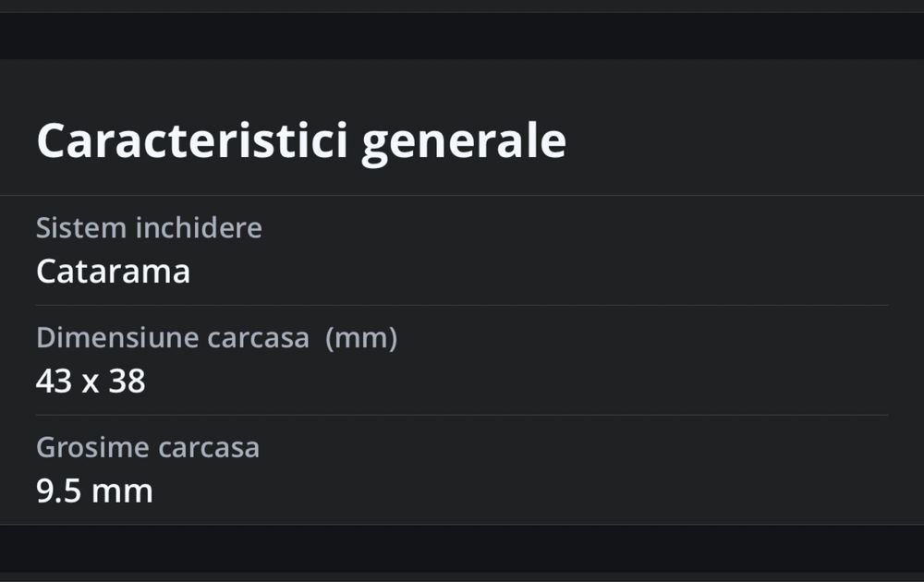Click the divider line under 43 x 38
924x582 pixels.
click(x=462, y=415)
